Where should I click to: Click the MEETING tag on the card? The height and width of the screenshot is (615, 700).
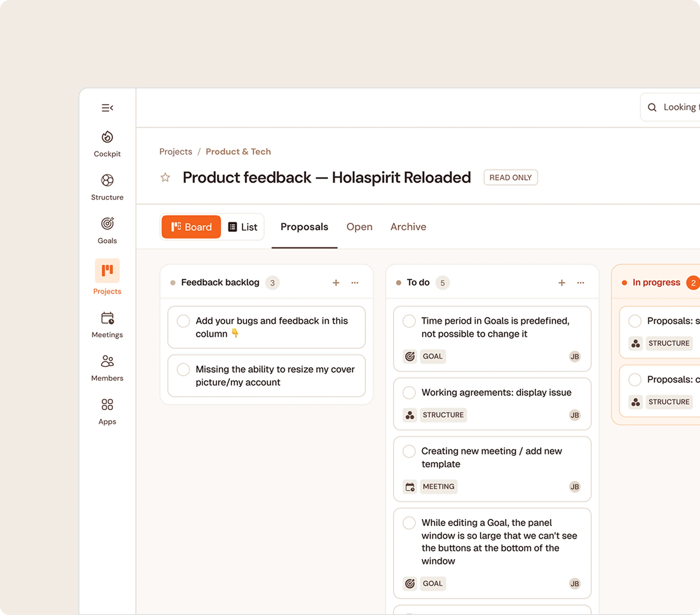438,487
